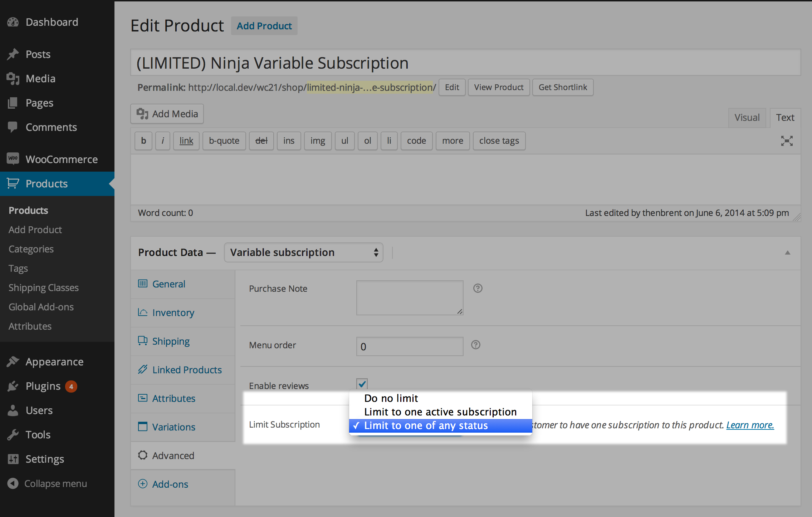Enter distraction-free writing mode
Viewport: 812px width, 517px height.
click(x=787, y=141)
